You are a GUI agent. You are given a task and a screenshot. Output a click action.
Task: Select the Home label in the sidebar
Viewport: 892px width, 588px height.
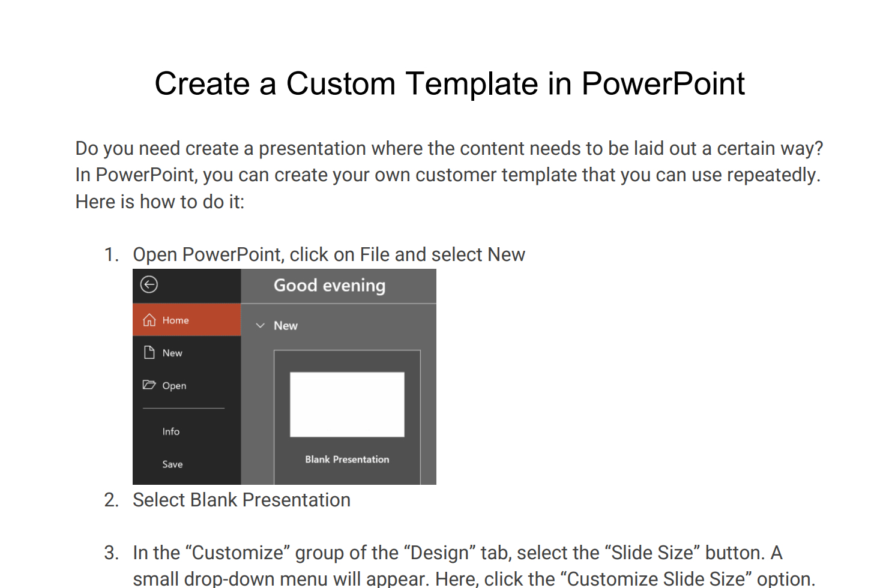(x=175, y=320)
